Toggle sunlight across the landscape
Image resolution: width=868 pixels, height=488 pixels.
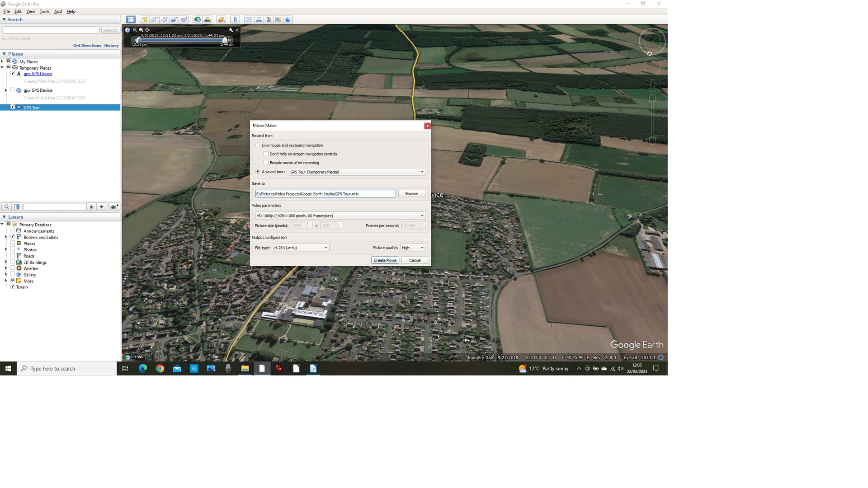click(x=207, y=19)
